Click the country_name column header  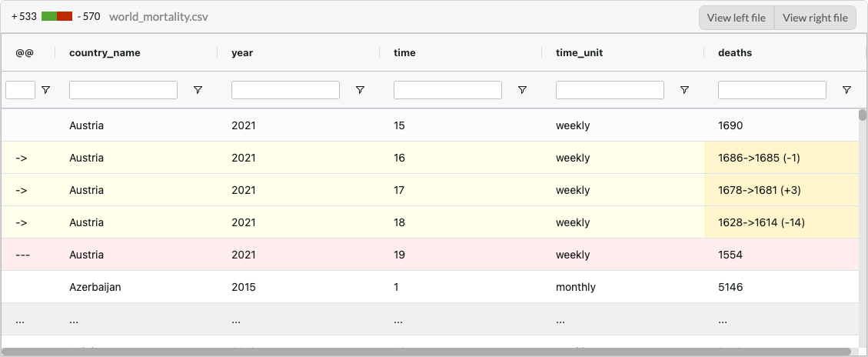click(x=105, y=52)
